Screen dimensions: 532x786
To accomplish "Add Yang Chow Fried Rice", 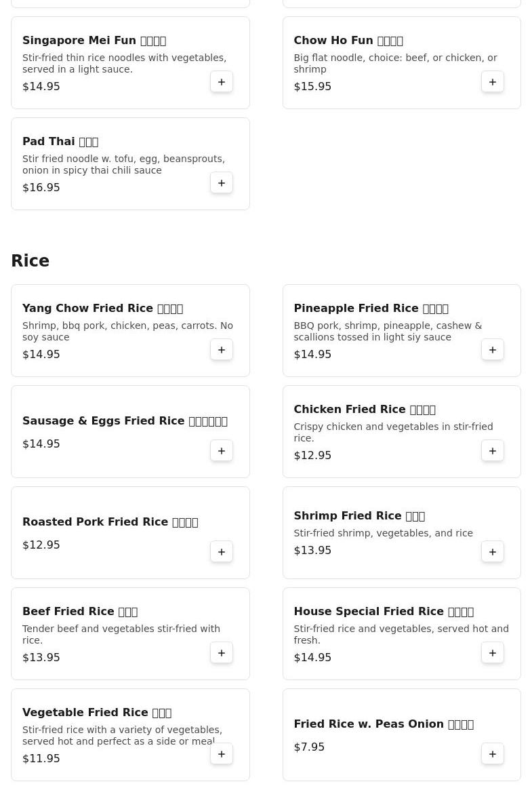I will 222,350.
